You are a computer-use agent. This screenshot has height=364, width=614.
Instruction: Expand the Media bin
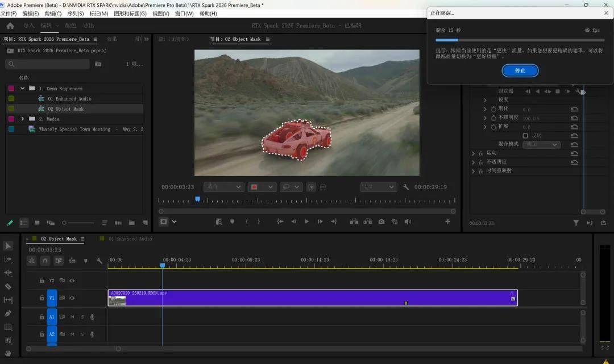22,119
